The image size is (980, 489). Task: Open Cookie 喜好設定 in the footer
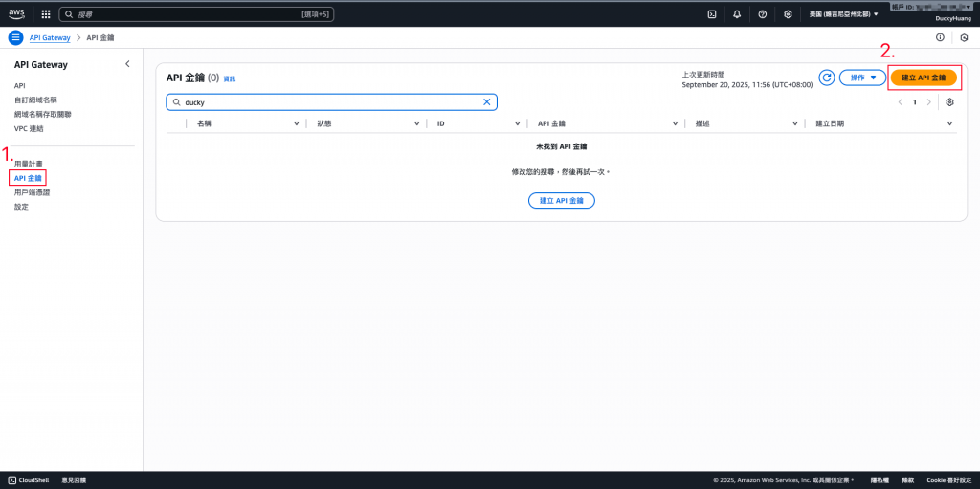tap(948, 480)
